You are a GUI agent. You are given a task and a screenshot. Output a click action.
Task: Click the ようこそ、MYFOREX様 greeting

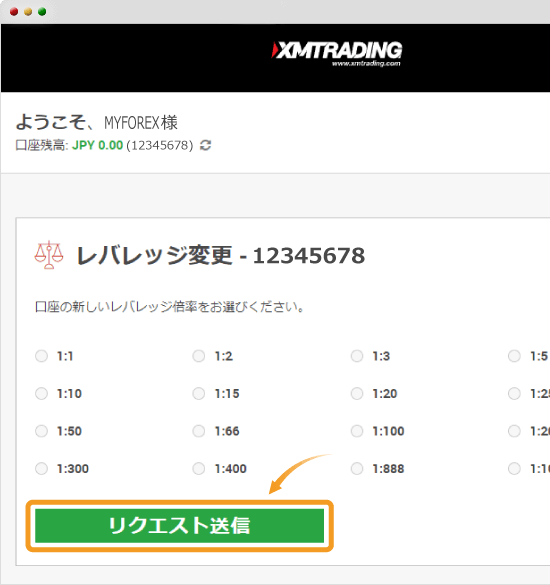(x=96, y=122)
